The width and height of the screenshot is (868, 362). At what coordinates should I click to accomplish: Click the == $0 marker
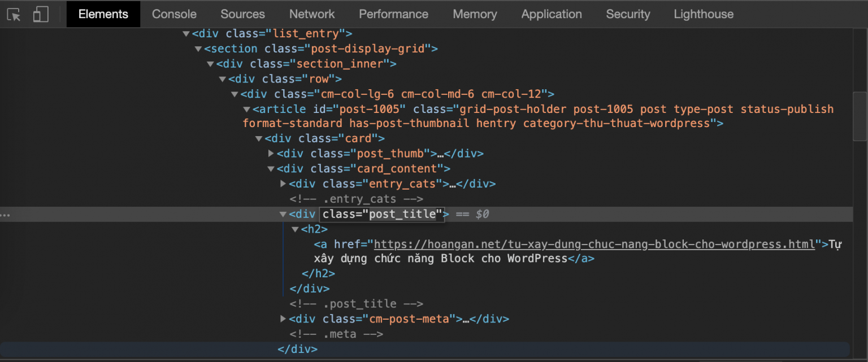coord(472,214)
